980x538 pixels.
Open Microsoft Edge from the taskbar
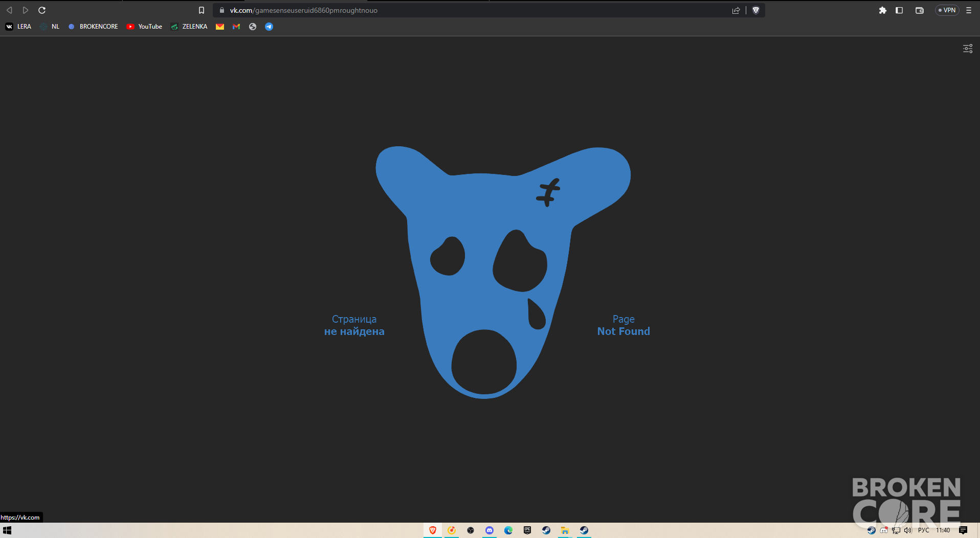(508, 530)
